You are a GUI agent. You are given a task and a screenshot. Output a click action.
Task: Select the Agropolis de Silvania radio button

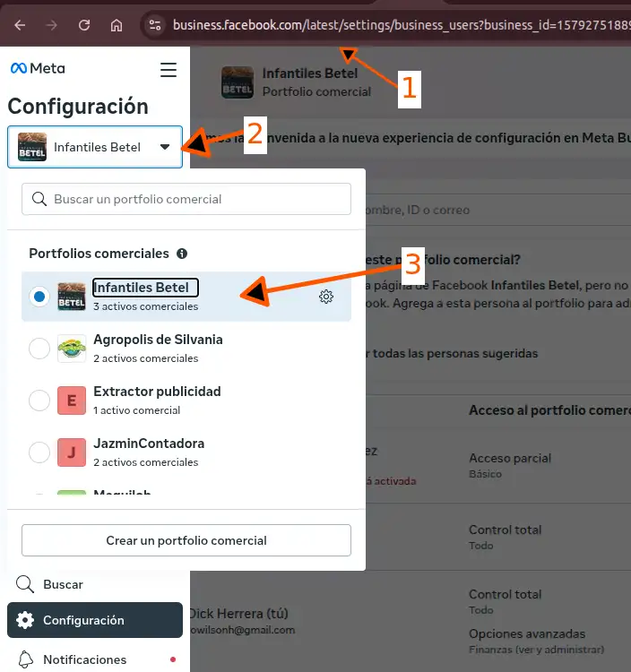tap(39, 348)
